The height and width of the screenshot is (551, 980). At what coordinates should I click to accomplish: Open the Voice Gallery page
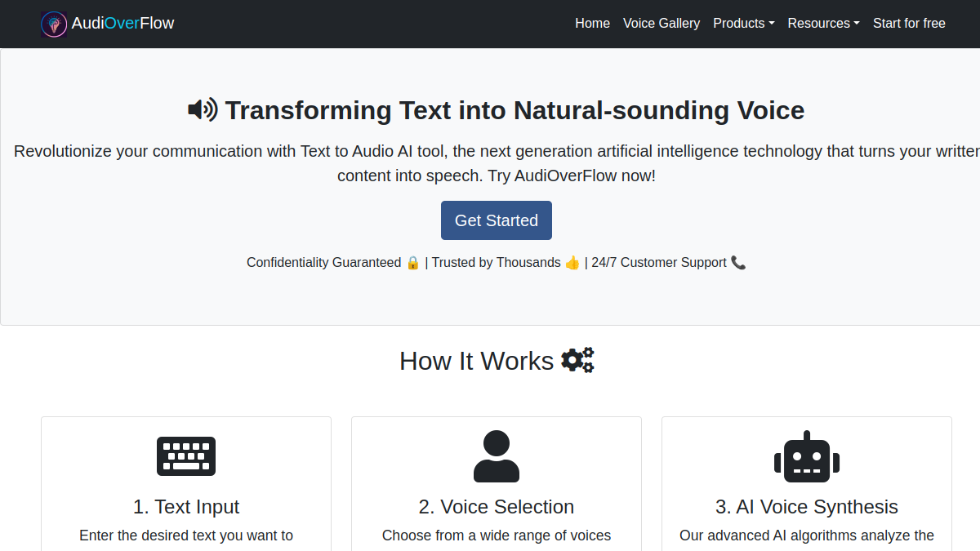661,24
